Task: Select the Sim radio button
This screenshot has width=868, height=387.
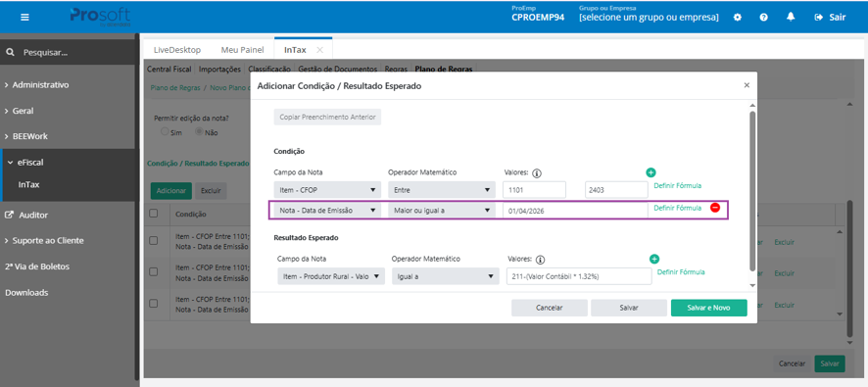Action: 165,132
